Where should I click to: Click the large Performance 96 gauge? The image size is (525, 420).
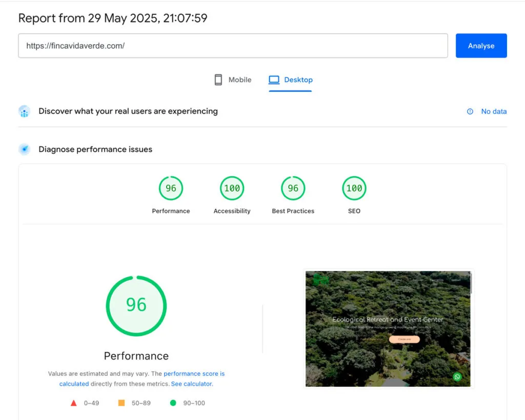tap(136, 306)
